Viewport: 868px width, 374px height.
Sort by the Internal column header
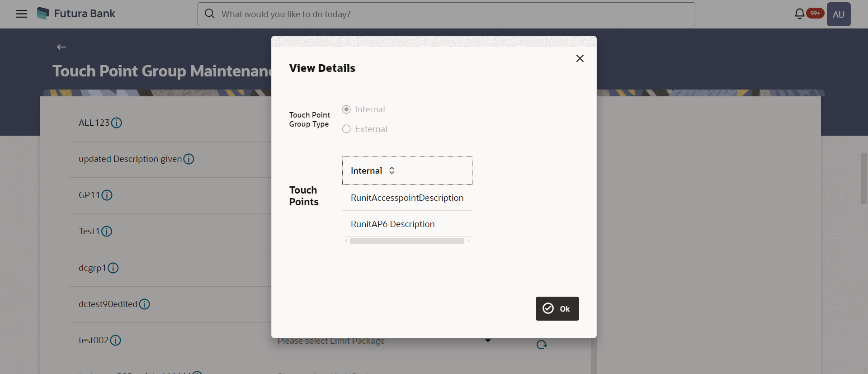(x=373, y=170)
